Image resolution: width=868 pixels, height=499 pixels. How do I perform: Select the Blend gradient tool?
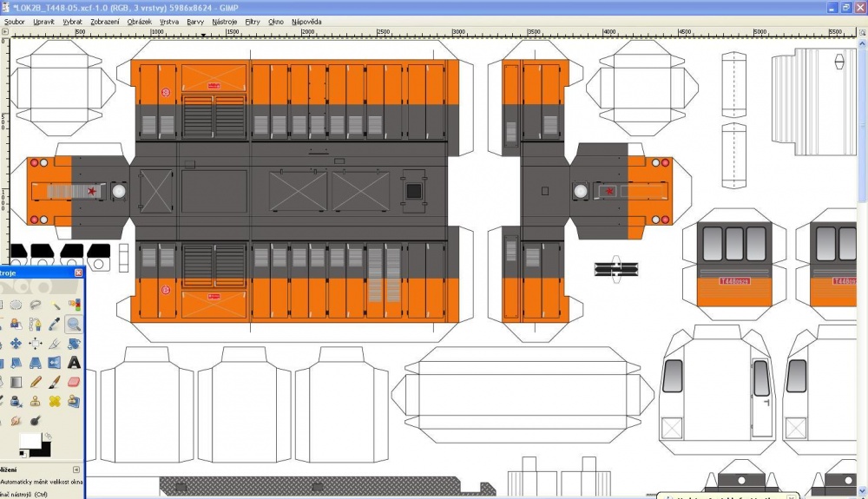(16, 382)
